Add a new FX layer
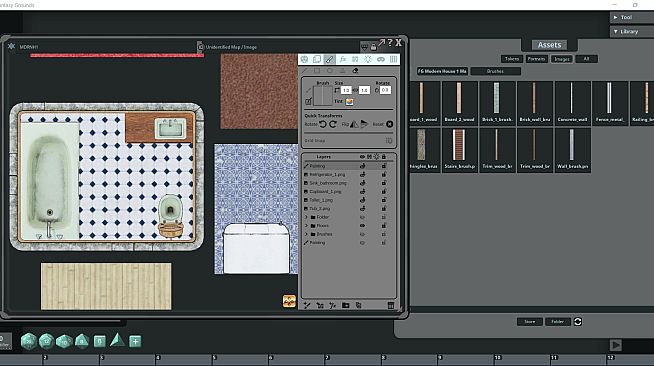 point(332,306)
